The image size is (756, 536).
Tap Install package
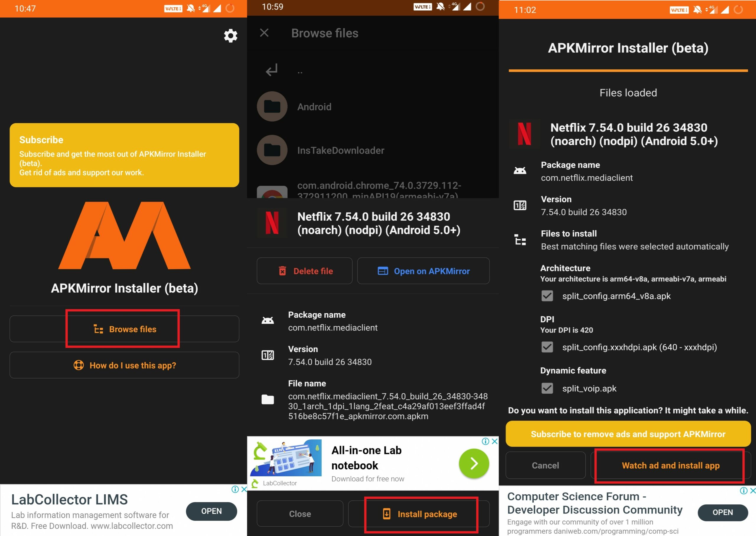[419, 514]
